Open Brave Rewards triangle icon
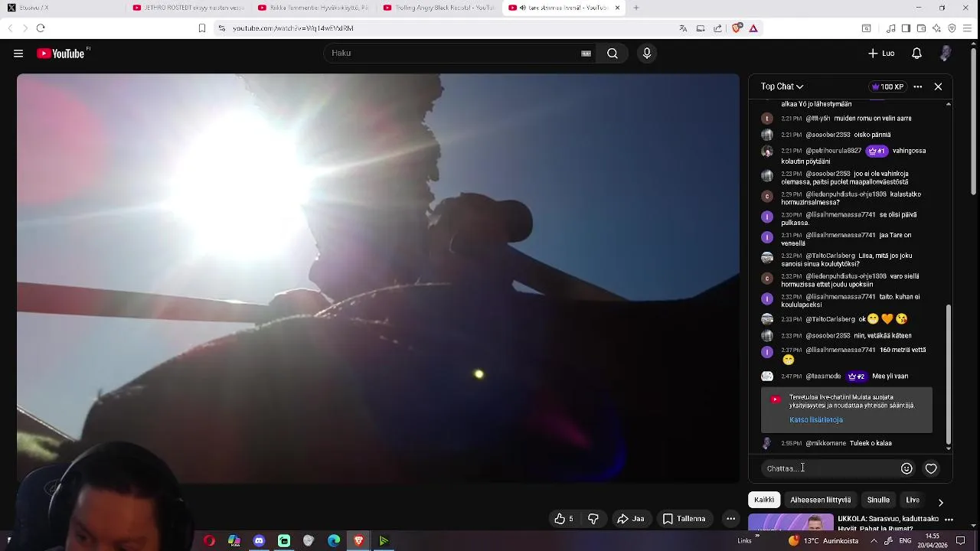 [753, 28]
